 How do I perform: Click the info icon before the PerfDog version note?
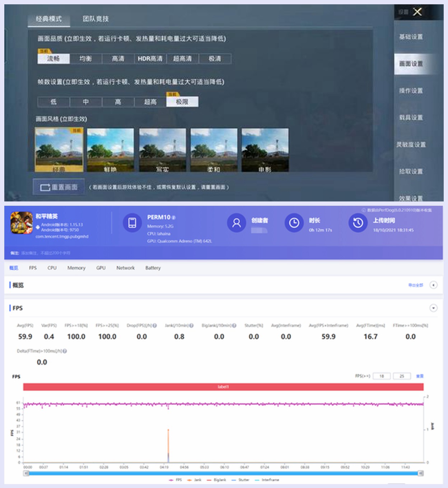[364, 210]
